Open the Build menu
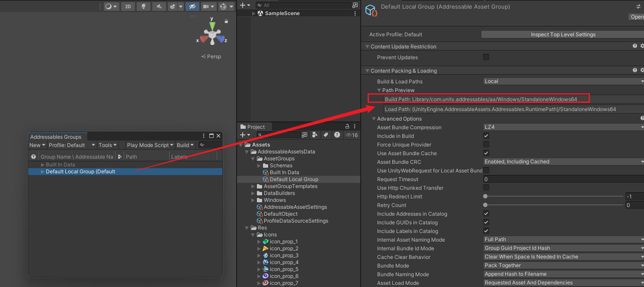This screenshot has height=287, width=644. coord(186,145)
